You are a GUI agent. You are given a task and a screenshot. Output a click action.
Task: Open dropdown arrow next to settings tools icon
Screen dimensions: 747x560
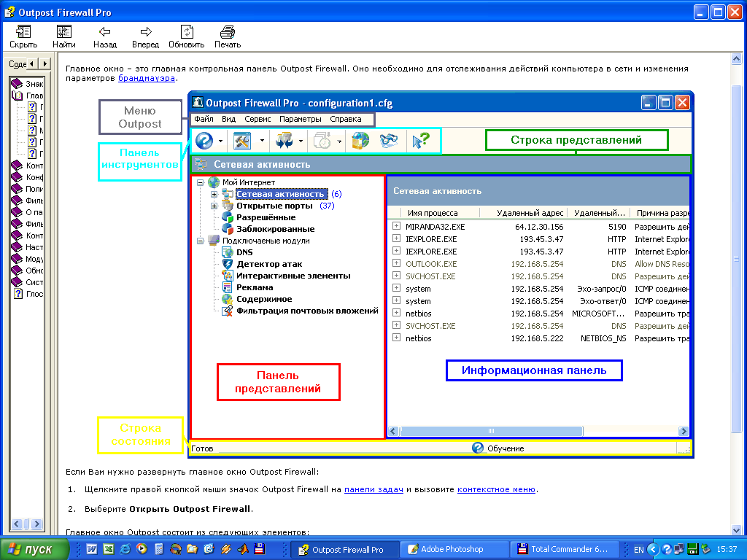point(262,141)
